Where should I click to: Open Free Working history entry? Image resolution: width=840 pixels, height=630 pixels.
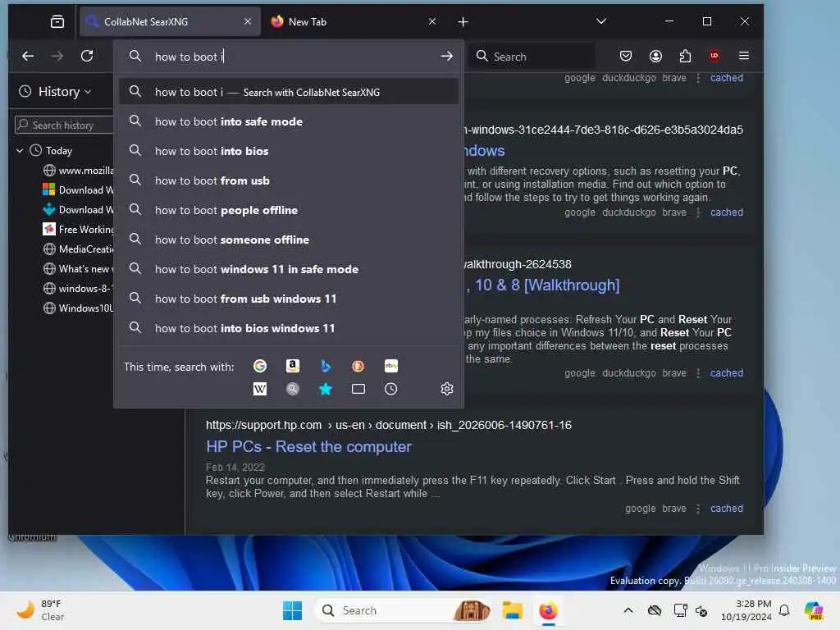click(78, 230)
